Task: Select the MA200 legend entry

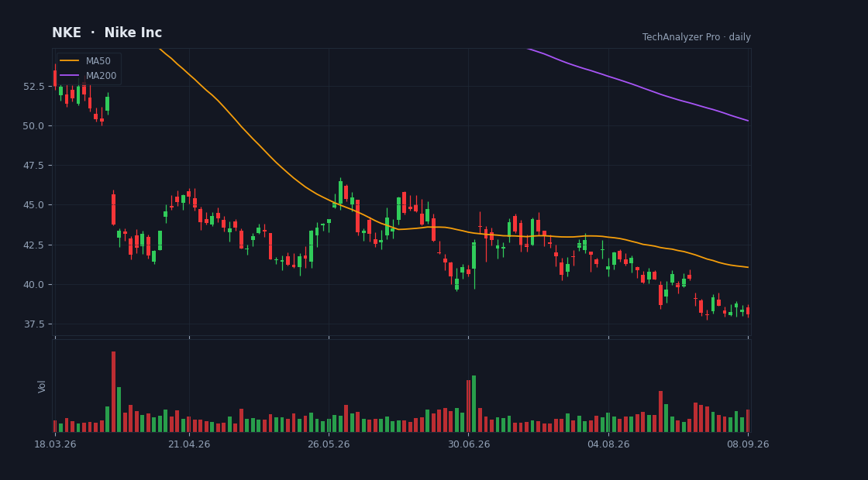Action: coord(88,76)
